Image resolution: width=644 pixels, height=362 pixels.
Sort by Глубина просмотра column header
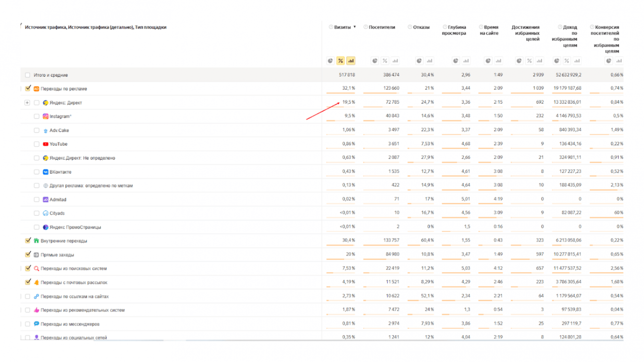[454, 30]
